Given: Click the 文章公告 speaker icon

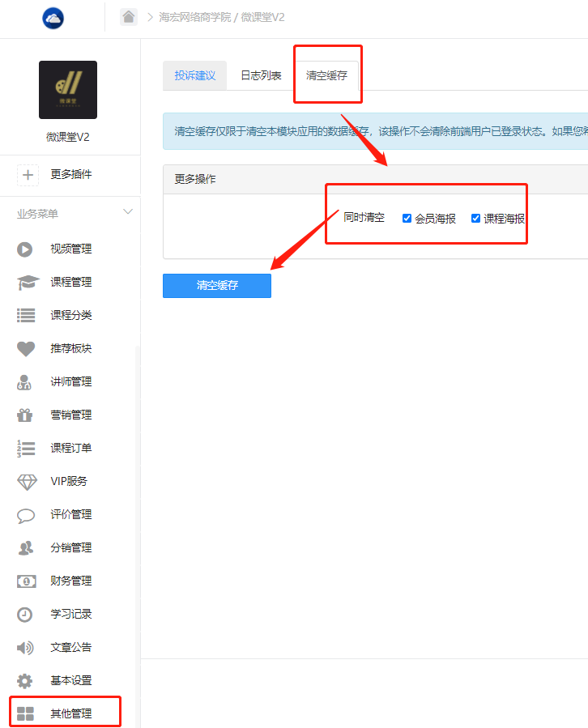Looking at the screenshot, I should [25, 648].
